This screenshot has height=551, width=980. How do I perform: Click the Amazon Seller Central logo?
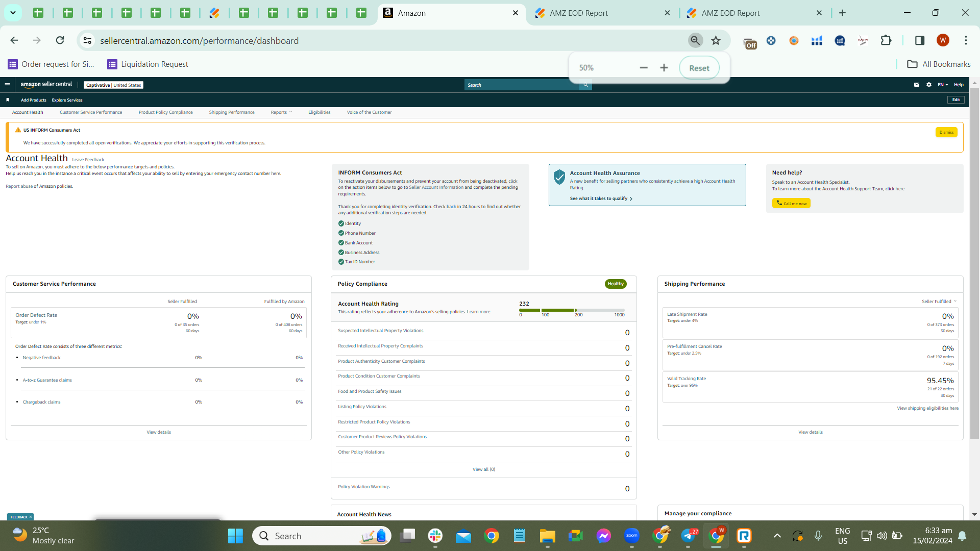pyautogui.click(x=46, y=85)
